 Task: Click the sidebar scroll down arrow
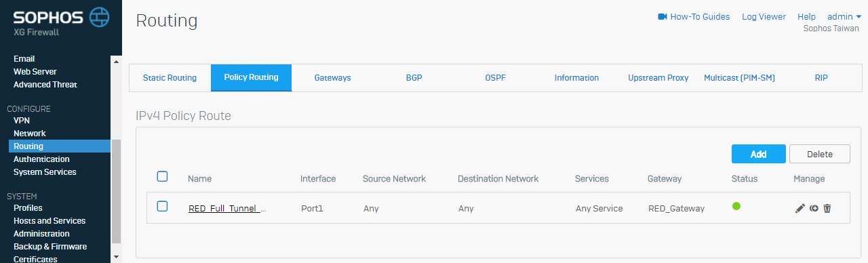(x=116, y=256)
